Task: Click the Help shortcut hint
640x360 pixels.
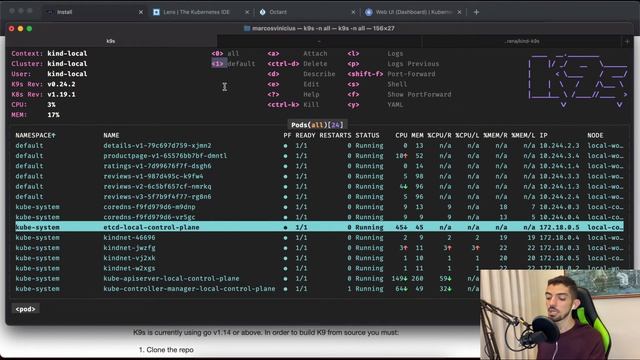Action: tap(293, 94)
